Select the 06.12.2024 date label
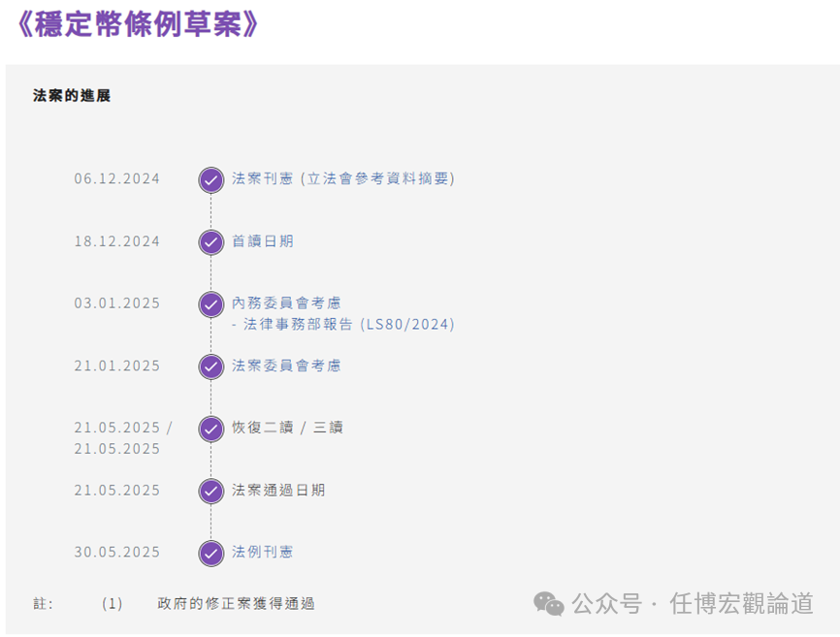The image size is (840, 637). point(117,179)
